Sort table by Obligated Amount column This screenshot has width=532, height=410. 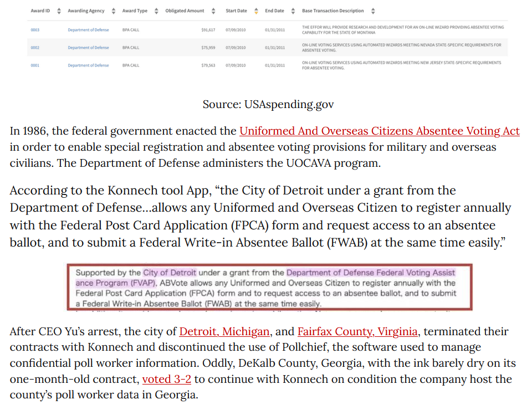coord(213,11)
